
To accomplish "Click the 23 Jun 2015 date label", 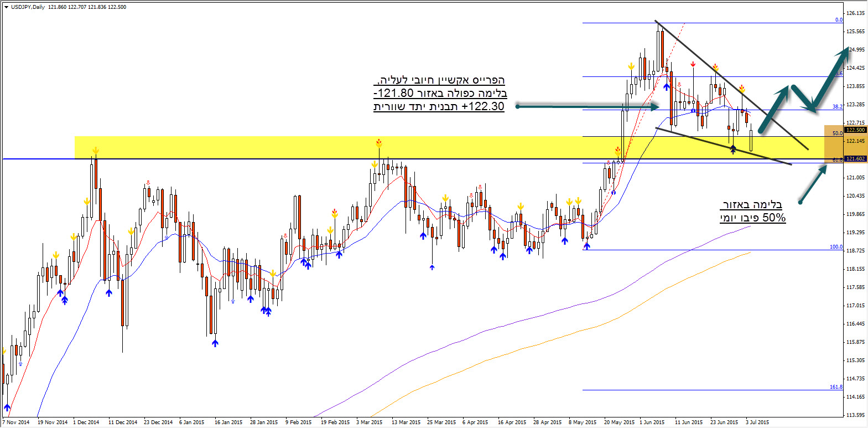I will 724,422.
